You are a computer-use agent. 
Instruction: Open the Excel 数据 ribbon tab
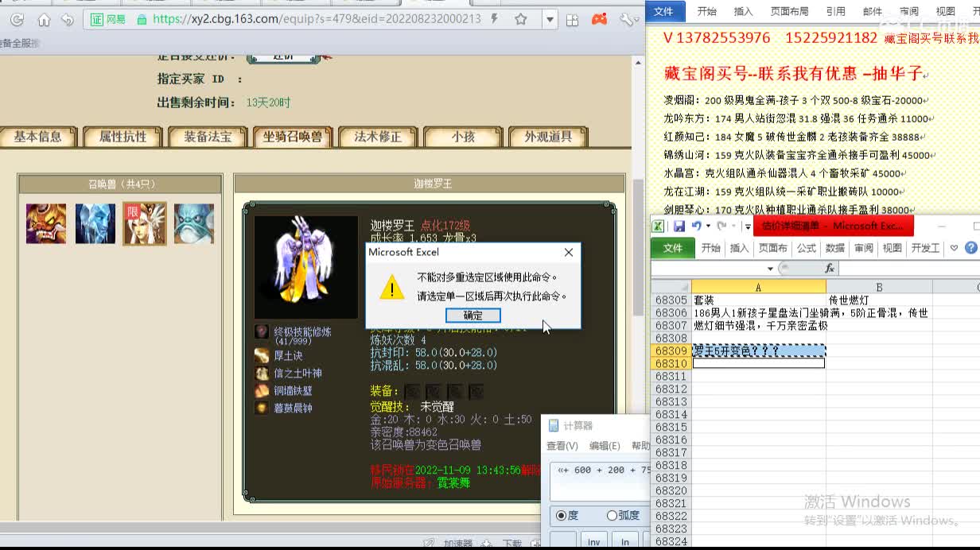click(835, 248)
